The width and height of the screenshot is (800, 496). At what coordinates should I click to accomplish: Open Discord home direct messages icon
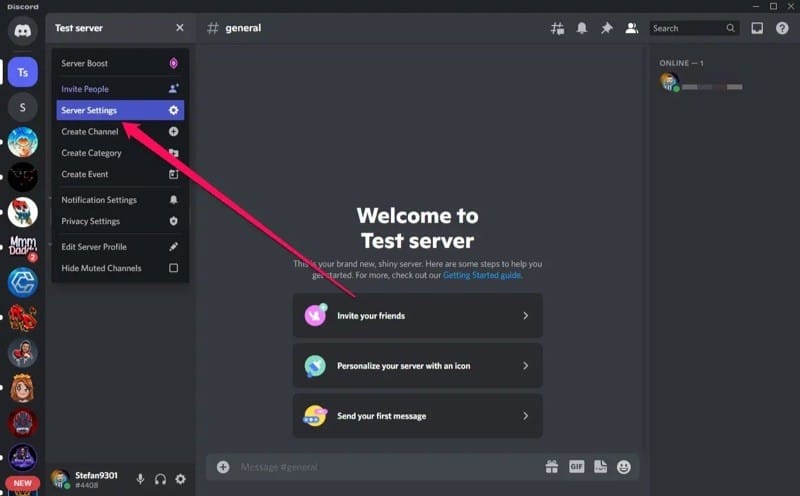22,31
